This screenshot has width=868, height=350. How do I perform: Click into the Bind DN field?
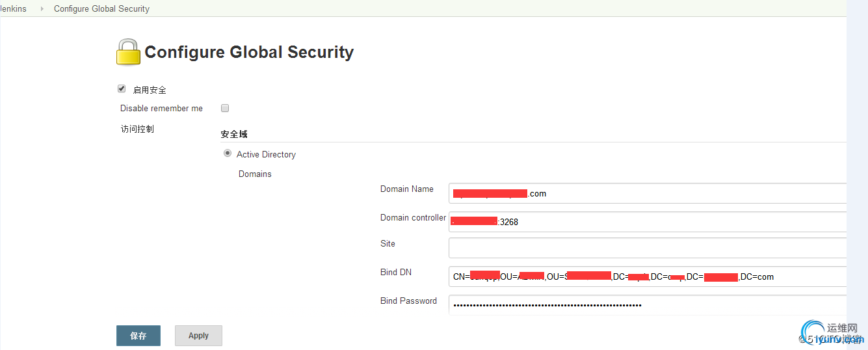click(x=648, y=276)
